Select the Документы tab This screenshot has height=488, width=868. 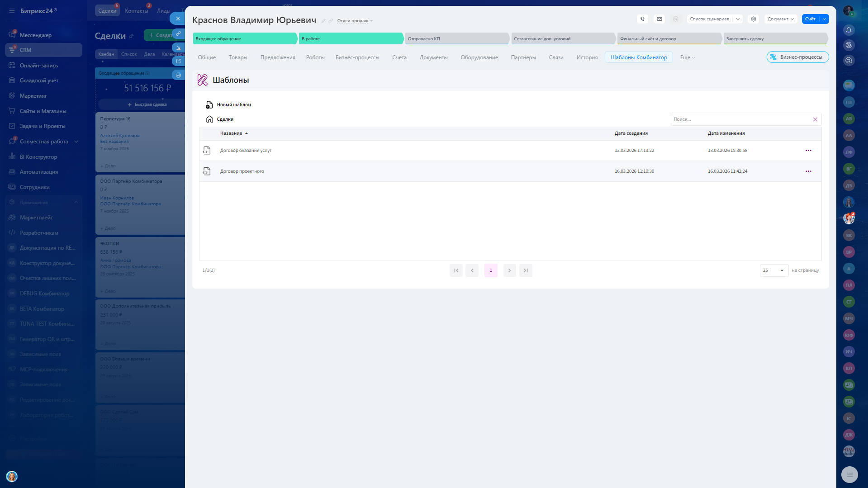tap(433, 57)
